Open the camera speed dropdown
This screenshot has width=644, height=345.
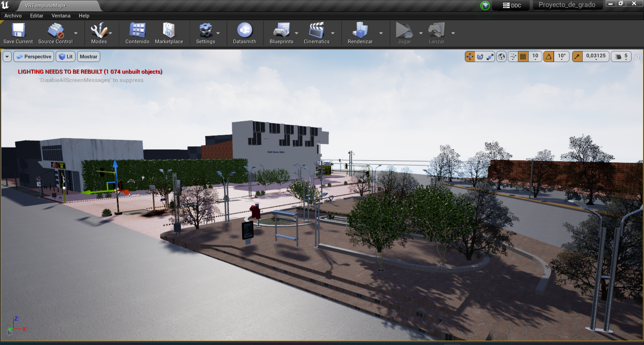click(621, 57)
